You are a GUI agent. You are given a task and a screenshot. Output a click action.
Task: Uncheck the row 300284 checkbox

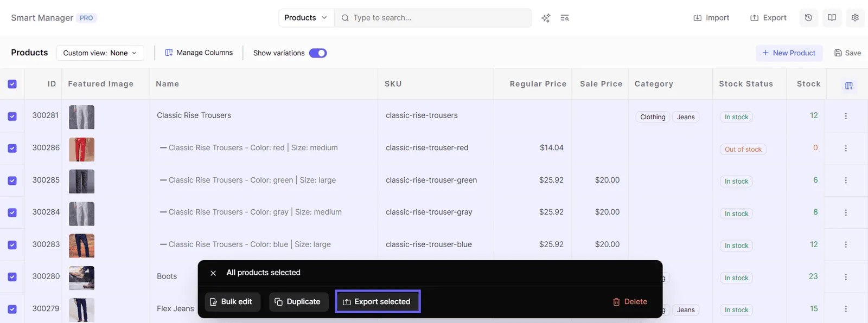coord(12,213)
